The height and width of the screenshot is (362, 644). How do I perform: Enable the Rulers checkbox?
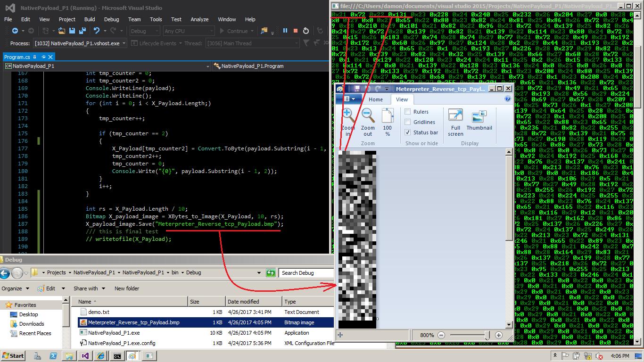pos(408,112)
